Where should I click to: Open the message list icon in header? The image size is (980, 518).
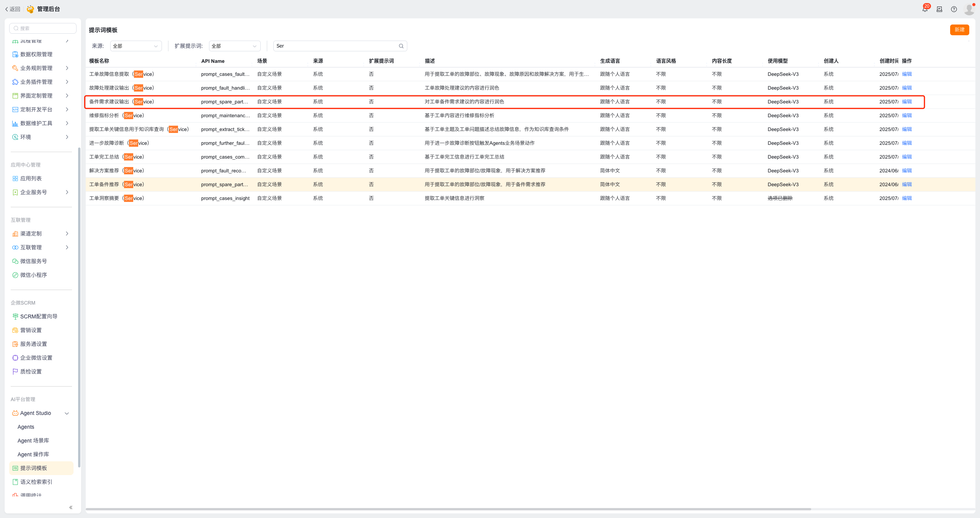pos(939,9)
